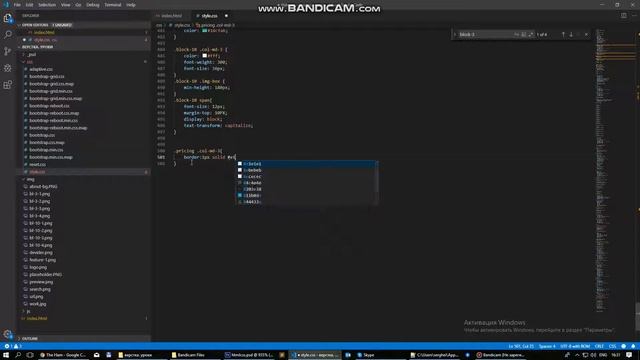Viewport: 640px width, 360px height.
Task: Click the UTF-8 with BOM encoding status
Action: [575, 346]
